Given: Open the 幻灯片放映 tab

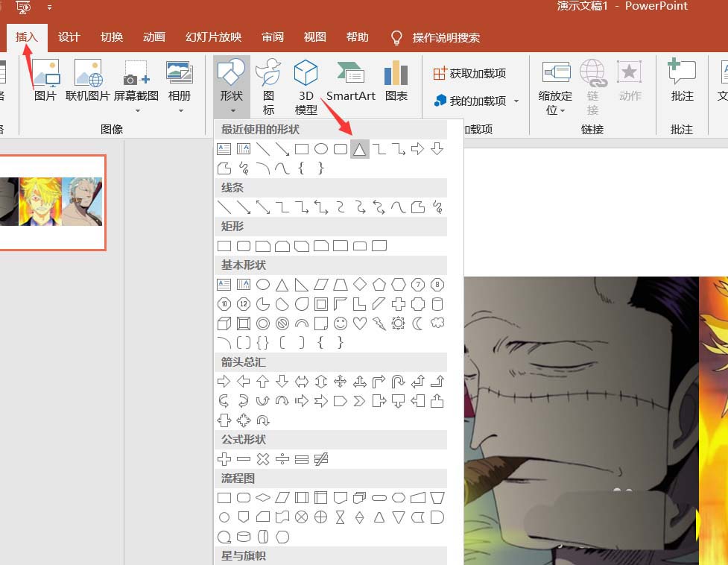Looking at the screenshot, I should pyautogui.click(x=214, y=37).
